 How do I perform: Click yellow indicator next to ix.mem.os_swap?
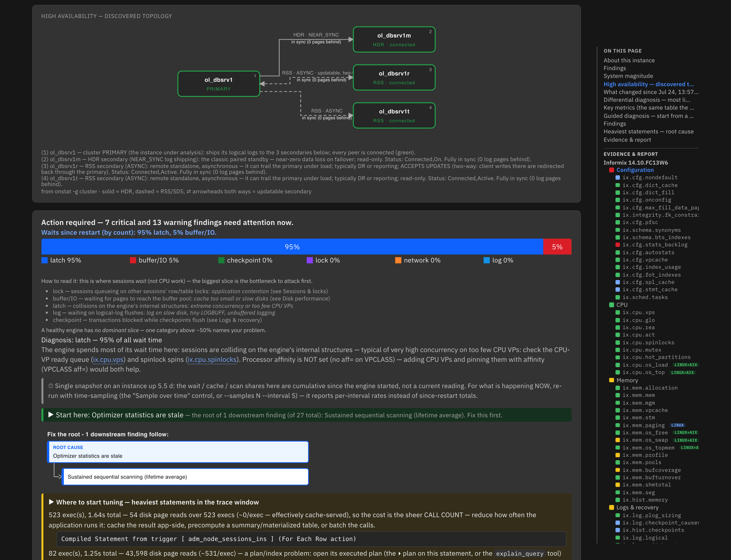617,440
